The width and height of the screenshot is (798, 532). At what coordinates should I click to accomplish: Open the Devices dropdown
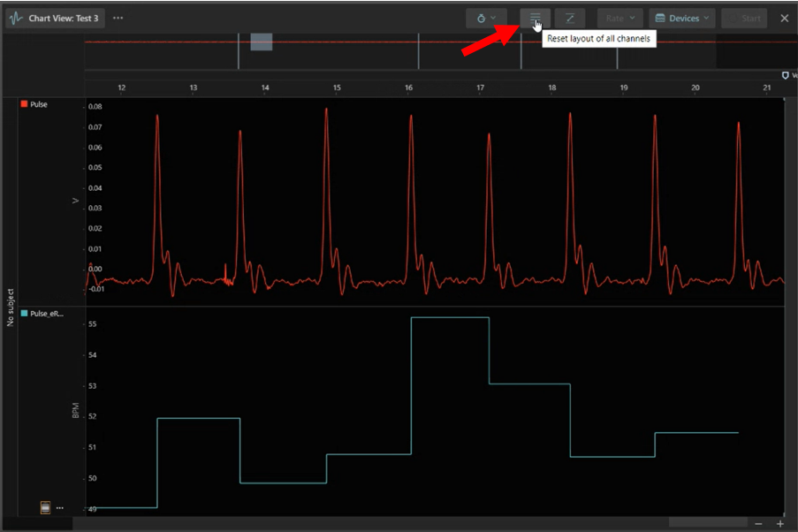pyautogui.click(x=681, y=18)
